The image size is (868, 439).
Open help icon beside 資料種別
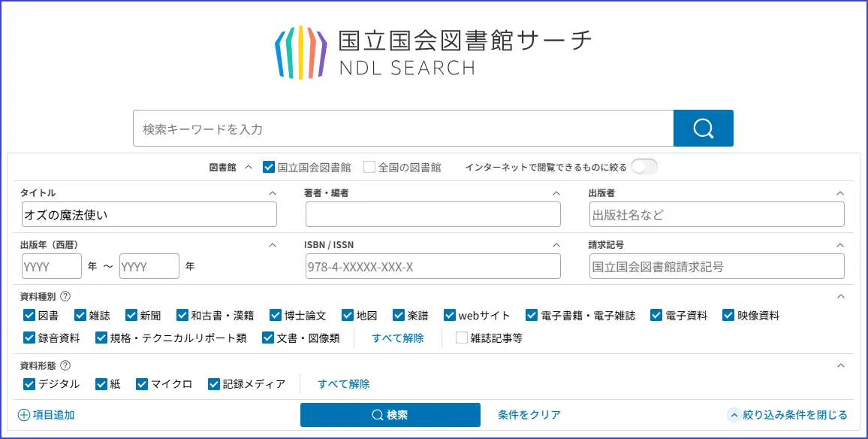(65, 297)
